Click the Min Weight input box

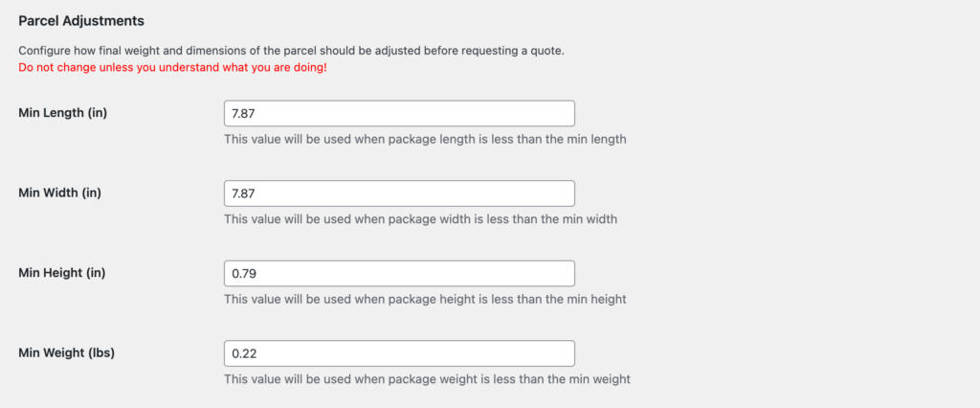click(398, 353)
